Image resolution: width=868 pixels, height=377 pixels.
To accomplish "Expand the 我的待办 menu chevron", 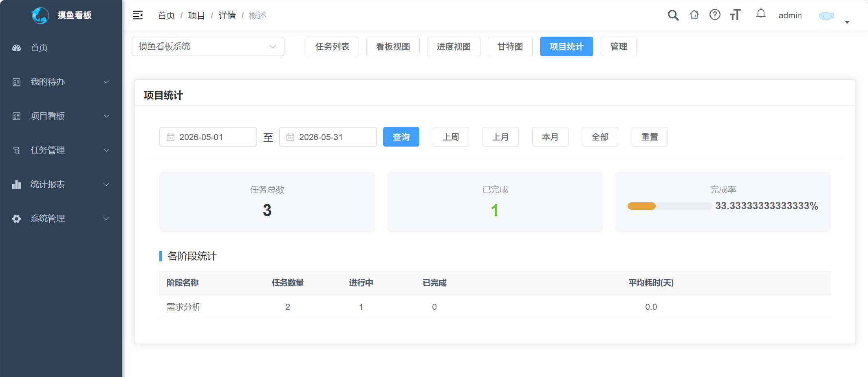I will (106, 82).
